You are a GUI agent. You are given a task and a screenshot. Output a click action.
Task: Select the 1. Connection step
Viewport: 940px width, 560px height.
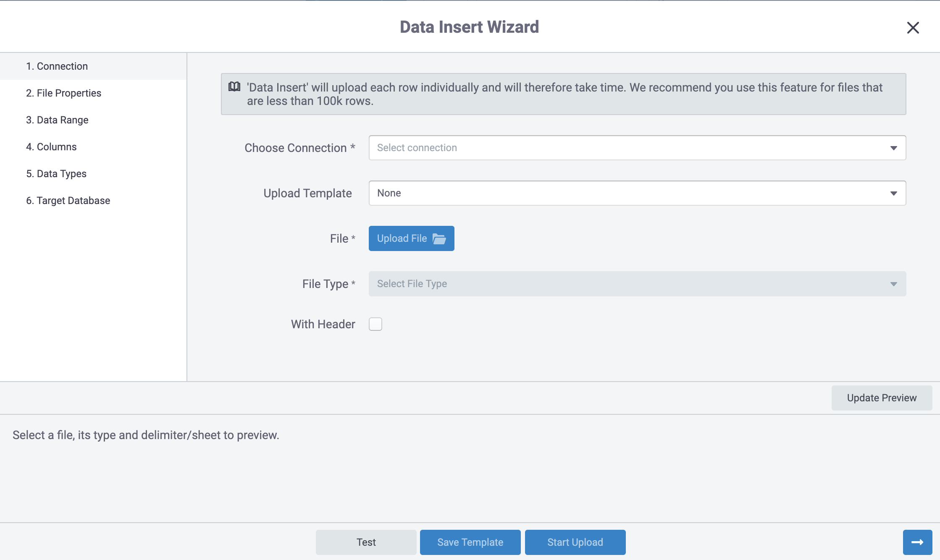(93, 66)
